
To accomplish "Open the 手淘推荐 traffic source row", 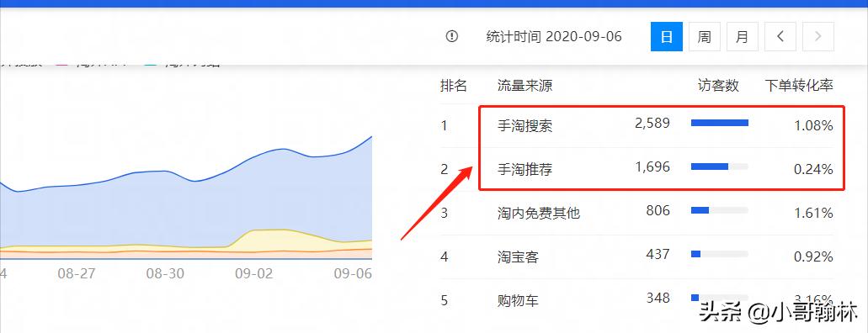I will 637,169.
